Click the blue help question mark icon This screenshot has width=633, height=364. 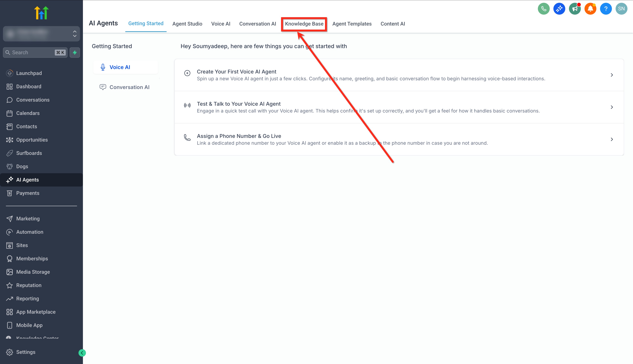[606, 9]
